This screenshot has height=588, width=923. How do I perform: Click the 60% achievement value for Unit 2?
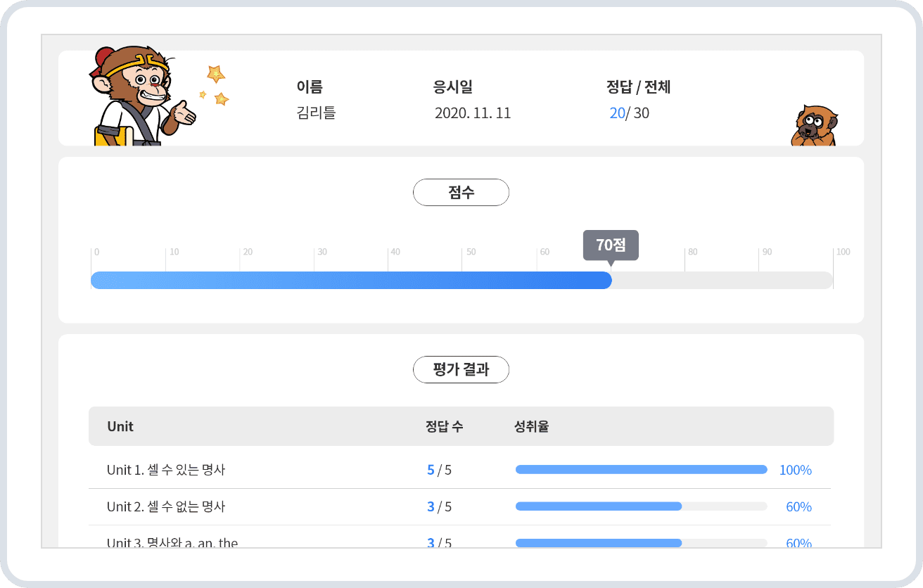coord(798,506)
